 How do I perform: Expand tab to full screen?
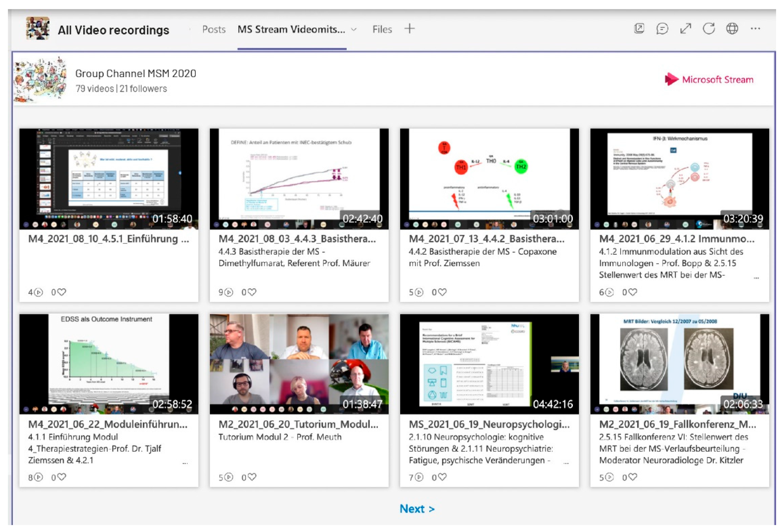[685, 29]
